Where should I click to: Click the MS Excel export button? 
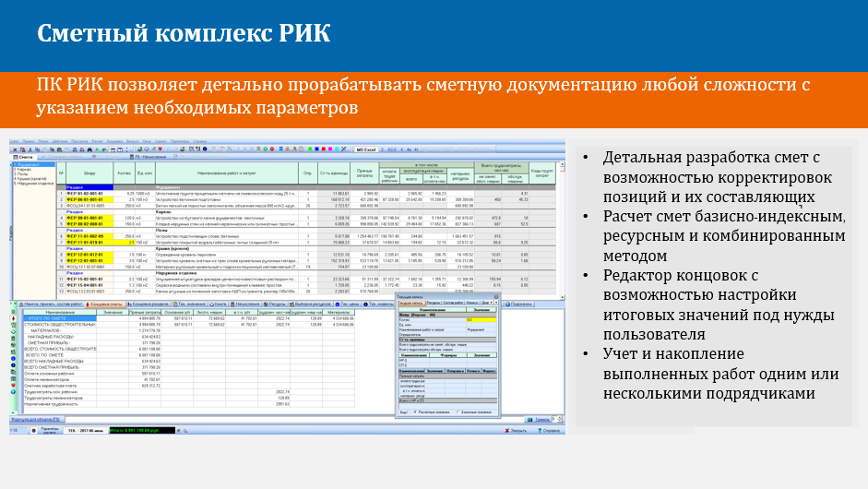coord(366,149)
